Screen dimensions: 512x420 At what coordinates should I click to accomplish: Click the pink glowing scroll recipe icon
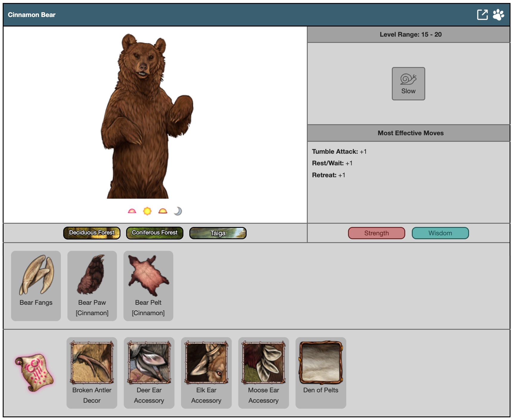(x=34, y=372)
